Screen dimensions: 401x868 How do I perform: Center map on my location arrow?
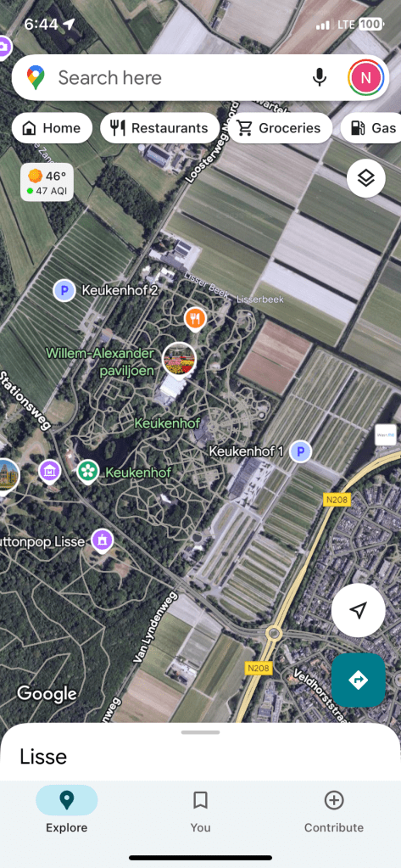(x=358, y=610)
